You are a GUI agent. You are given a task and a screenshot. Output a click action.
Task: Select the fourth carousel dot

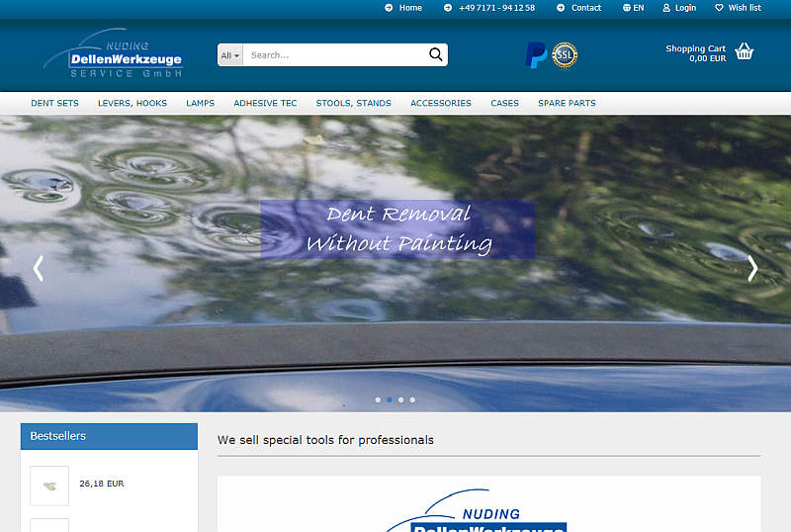point(412,399)
